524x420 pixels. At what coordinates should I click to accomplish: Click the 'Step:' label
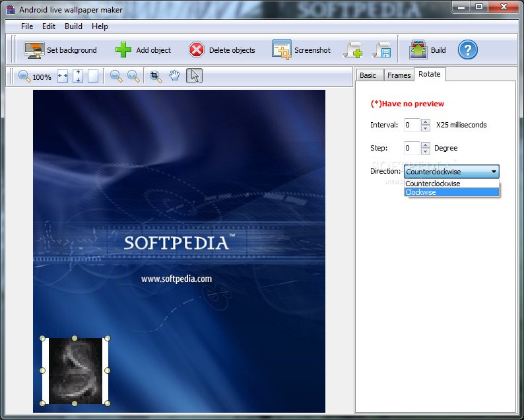click(379, 148)
